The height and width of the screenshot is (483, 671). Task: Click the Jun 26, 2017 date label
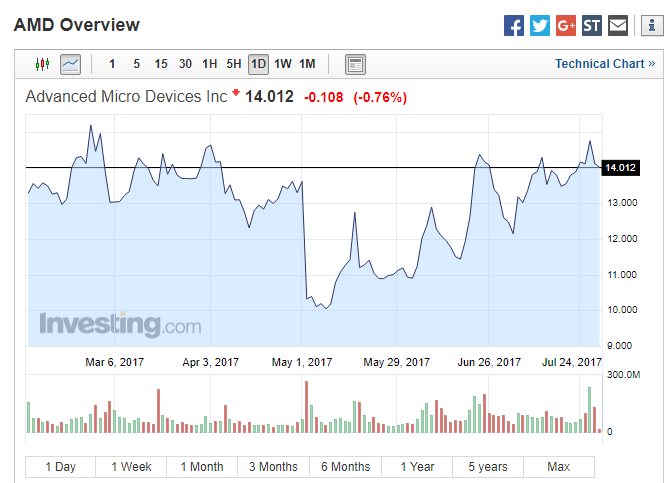pos(489,362)
